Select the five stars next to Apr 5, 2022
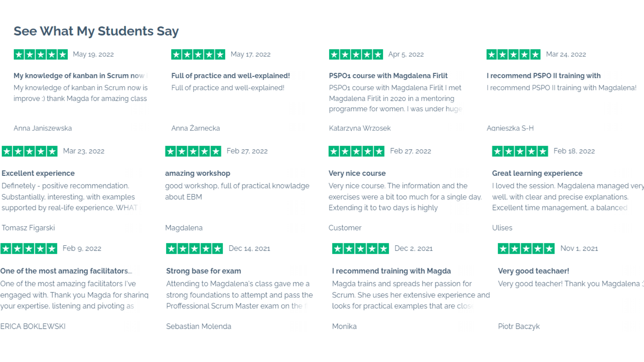Viewport: 644px width, 362px height. pos(356,54)
